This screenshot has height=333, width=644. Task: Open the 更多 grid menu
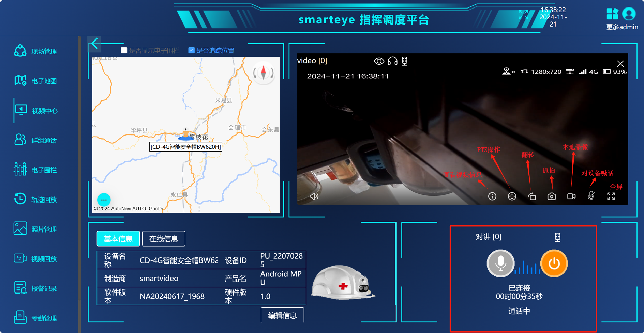pyautogui.click(x=612, y=14)
